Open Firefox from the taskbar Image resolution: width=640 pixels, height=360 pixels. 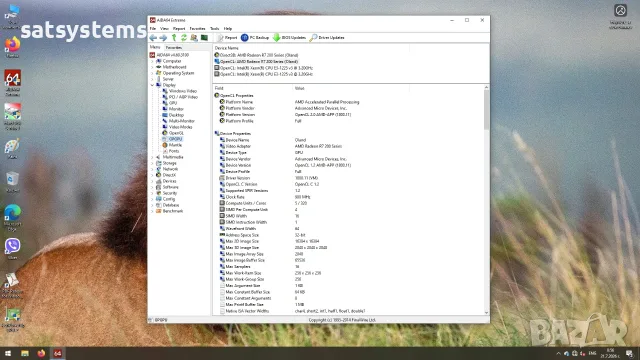(x=41, y=353)
